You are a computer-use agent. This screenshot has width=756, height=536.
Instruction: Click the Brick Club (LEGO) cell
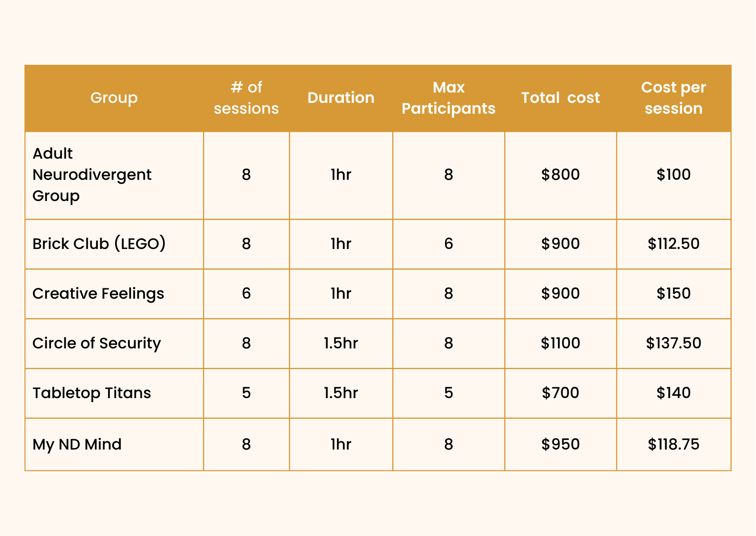click(99, 244)
